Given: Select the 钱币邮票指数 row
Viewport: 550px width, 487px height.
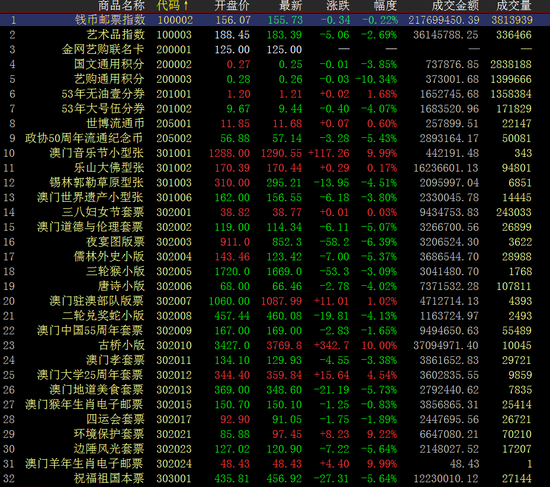Looking at the screenshot, I should point(275,20).
